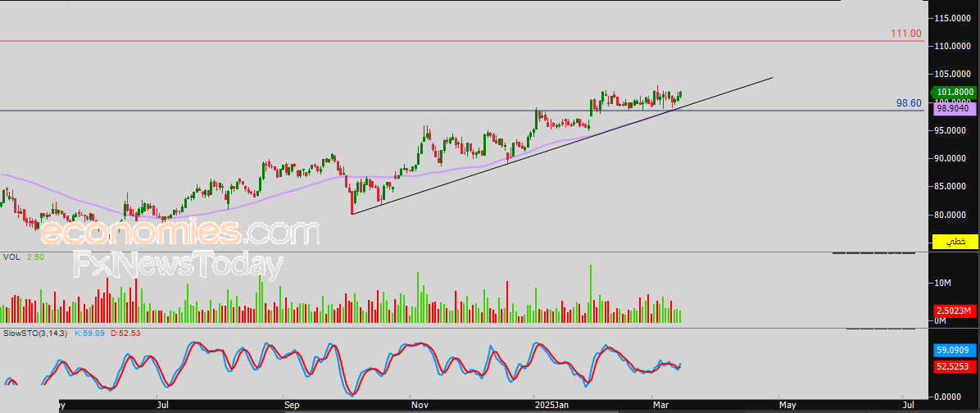The height and width of the screenshot is (413, 980).
Task: Click the purple 98.9040 moving average tag
Action: (955, 108)
